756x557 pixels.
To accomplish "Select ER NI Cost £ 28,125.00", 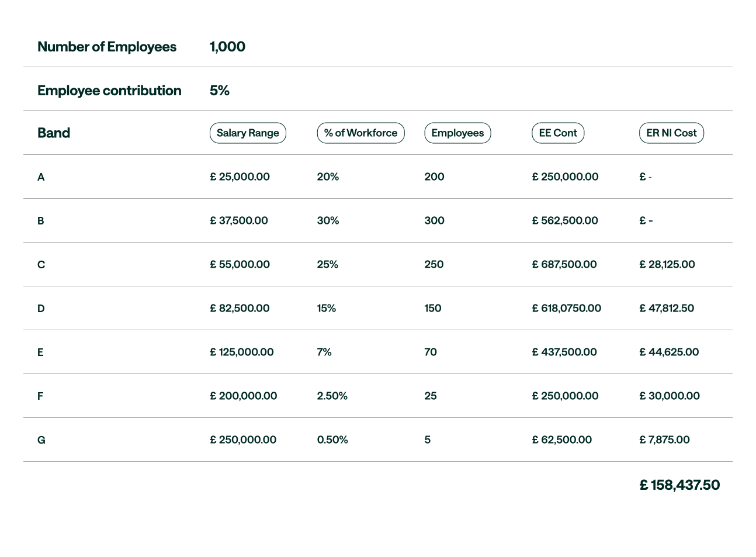I will (x=667, y=264).
